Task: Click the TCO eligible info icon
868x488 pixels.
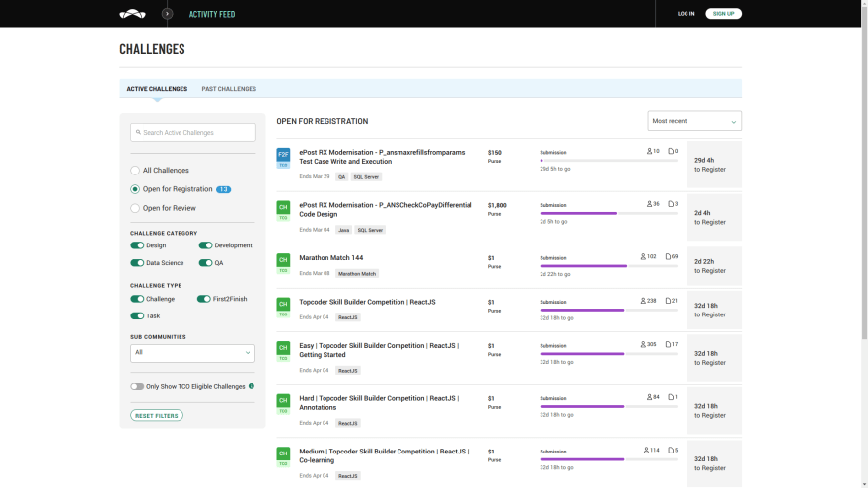Action: coord(252,386)
